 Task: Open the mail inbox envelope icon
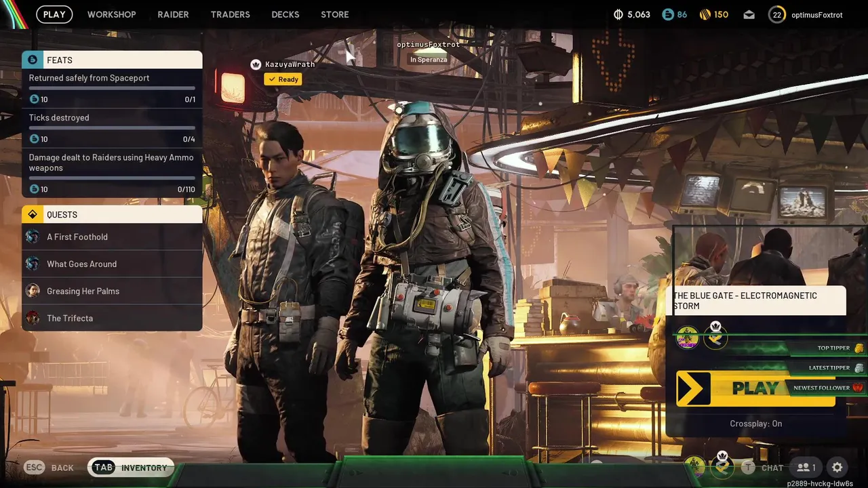click(749, 14)
